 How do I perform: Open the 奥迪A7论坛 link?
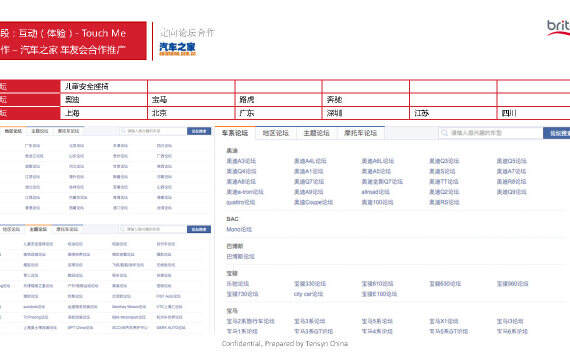[511, 171]
